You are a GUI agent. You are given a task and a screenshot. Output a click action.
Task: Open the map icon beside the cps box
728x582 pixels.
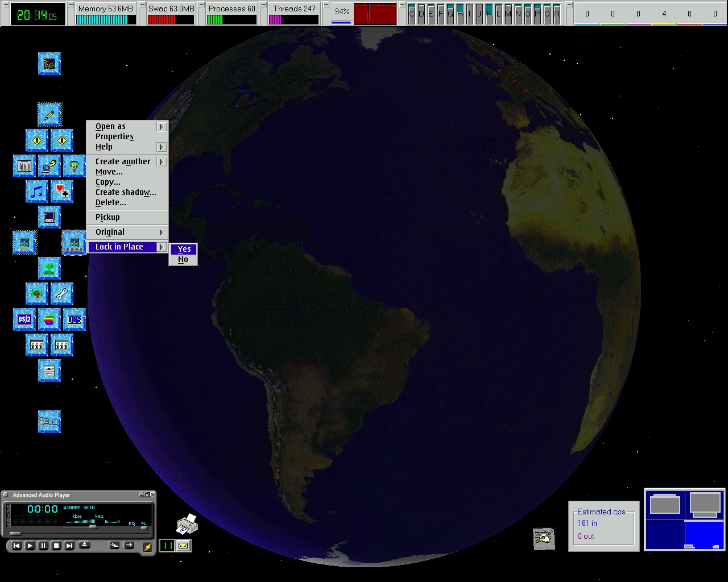pos(544,538)
